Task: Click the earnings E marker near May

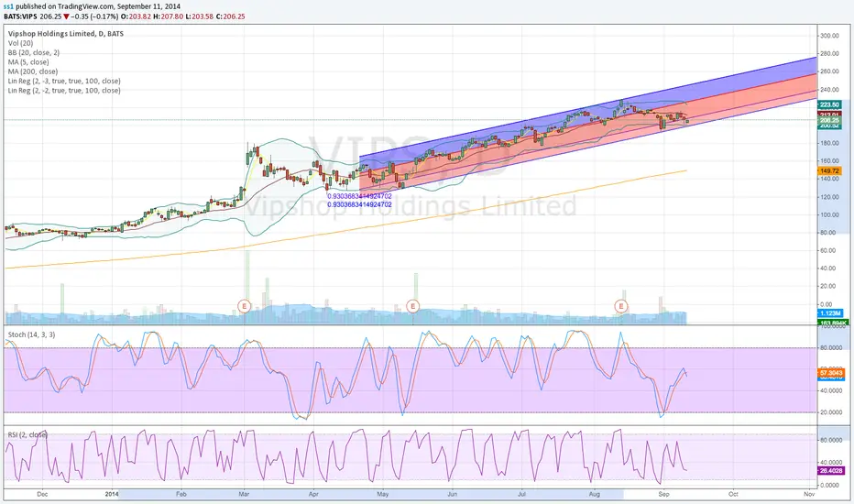Action: click(x=413, y=306)
